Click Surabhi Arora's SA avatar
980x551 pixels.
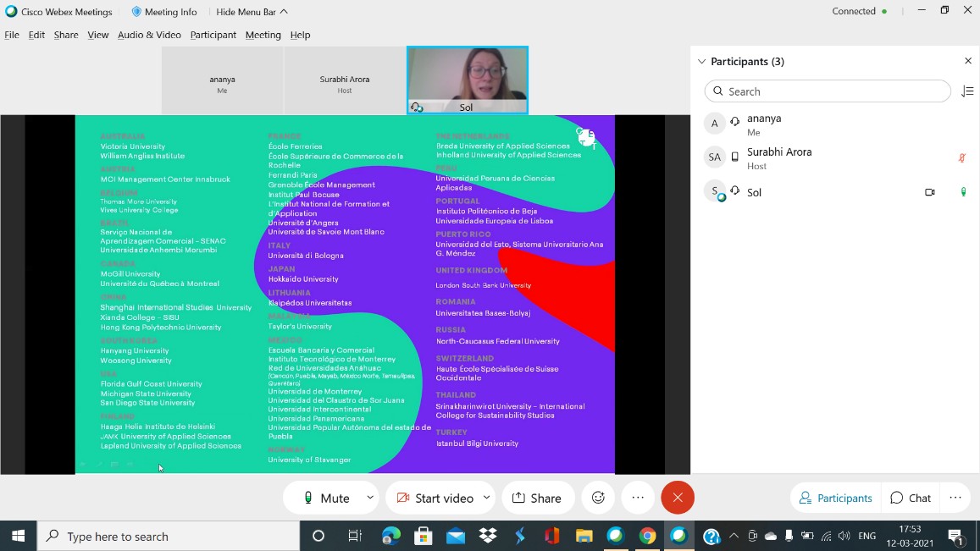pos(714,157)
